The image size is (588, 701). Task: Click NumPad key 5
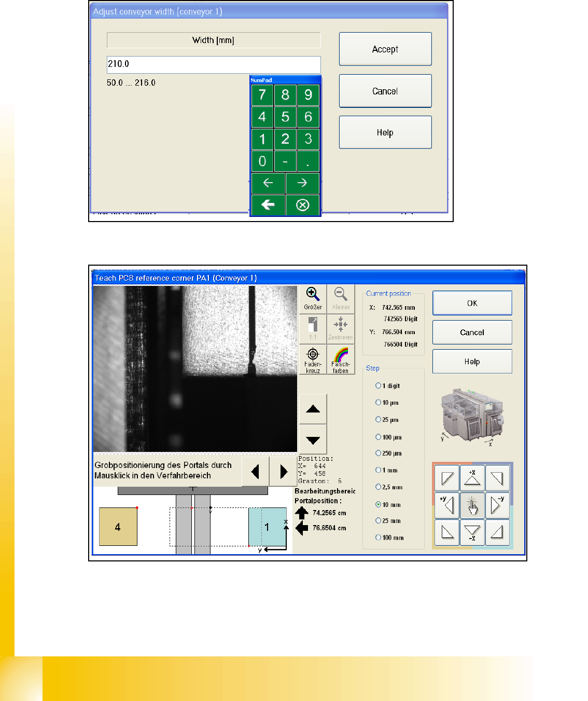(x=285, y=117)
